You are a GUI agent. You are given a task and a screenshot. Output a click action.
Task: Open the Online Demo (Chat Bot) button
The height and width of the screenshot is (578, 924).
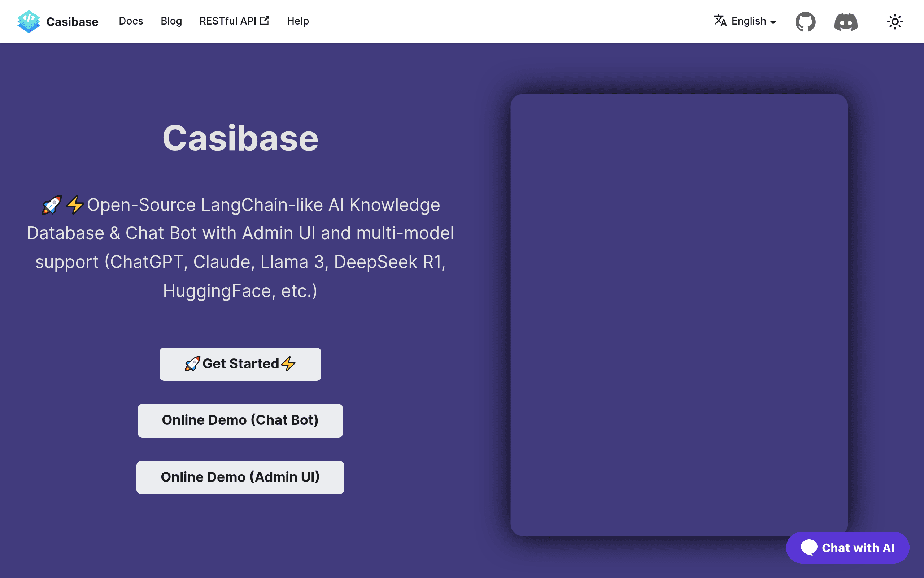click(240, 420)
